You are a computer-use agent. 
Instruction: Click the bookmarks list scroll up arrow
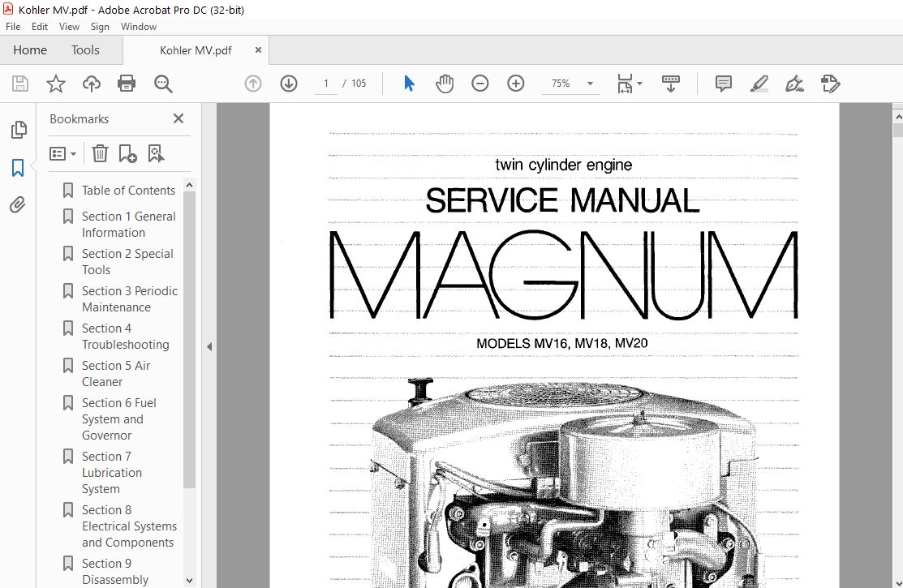coord(190,186)
